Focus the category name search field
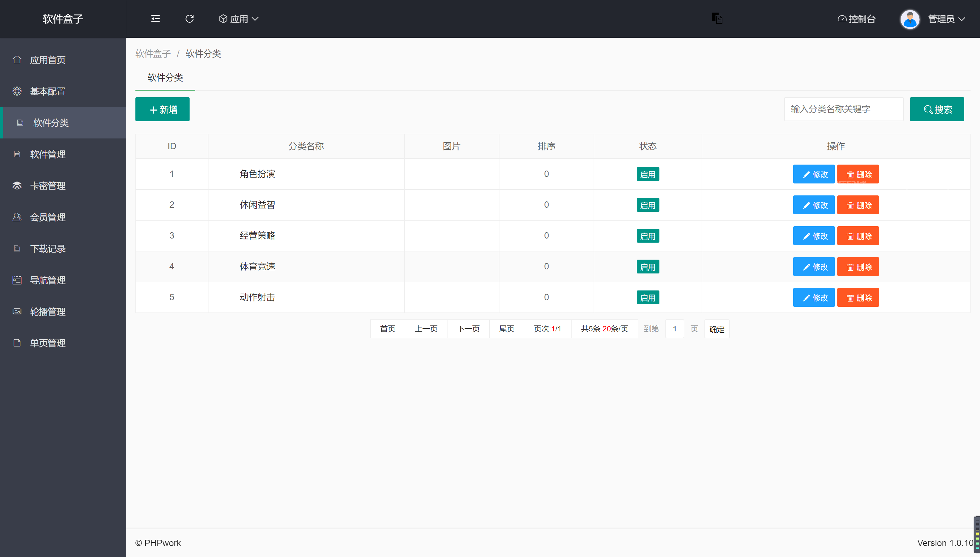Screen dimensions: 980x557 pyautogui.click(x=843, y=110)
